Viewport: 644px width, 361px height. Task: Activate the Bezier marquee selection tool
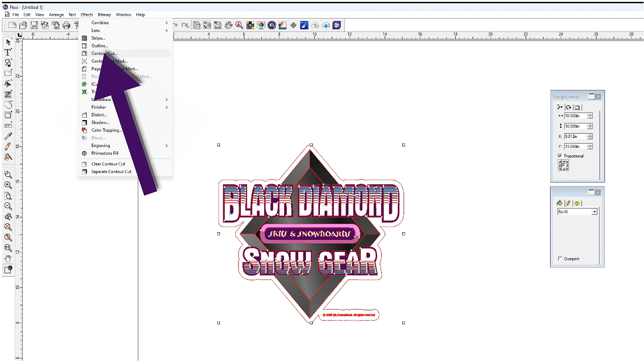pos(8,115)
